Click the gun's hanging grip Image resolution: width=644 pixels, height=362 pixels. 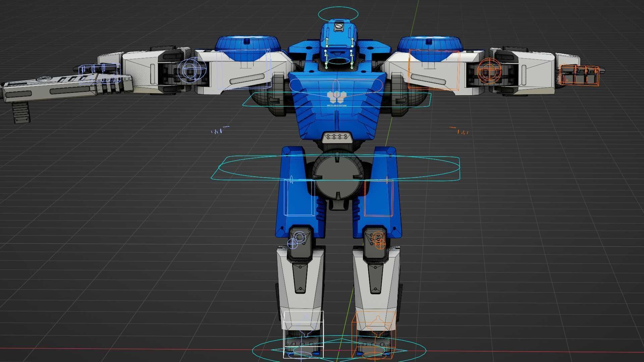[x=22, y=112]
